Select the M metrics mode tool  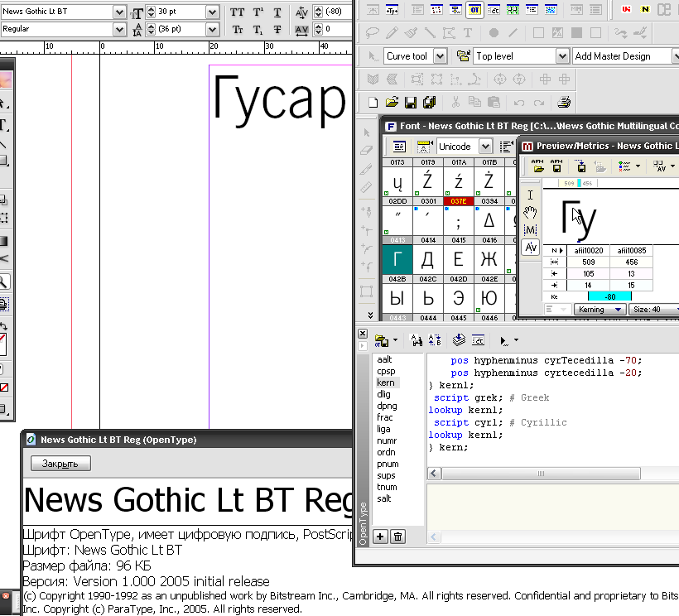(531, 230)
